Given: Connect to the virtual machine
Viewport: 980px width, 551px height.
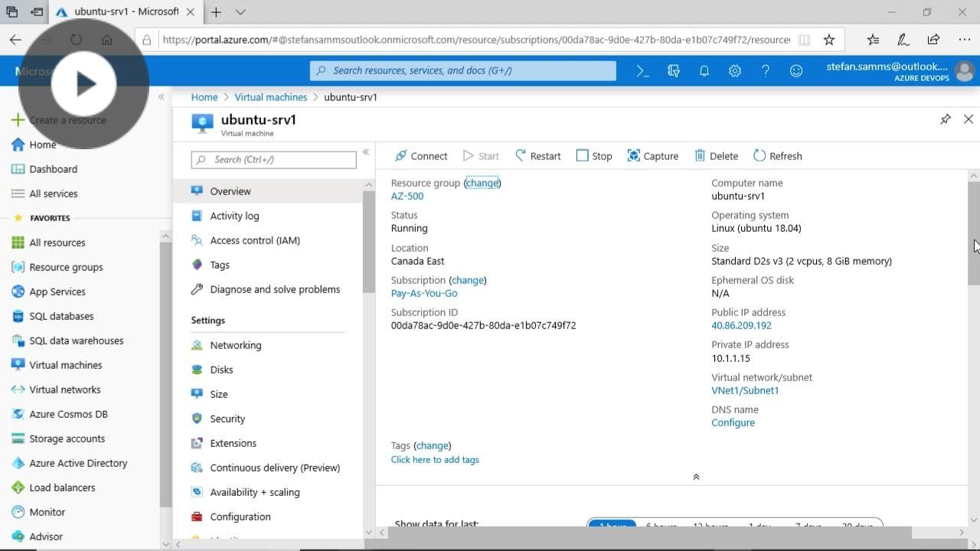Looking at the screenshot, I should click(x=420, y=156).
